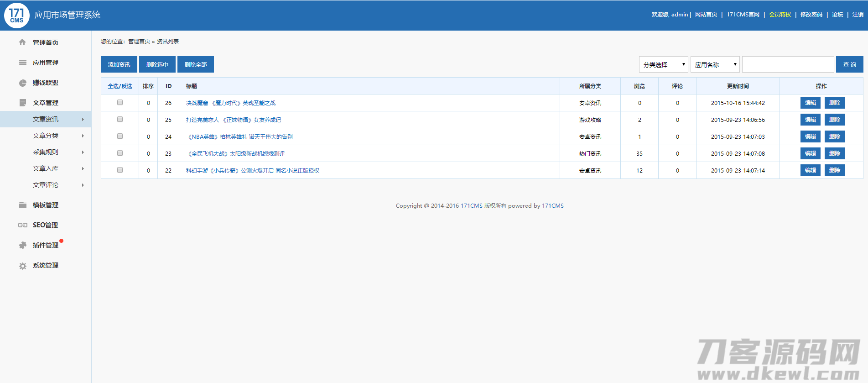Click the search text input field
The image size is (868, 383).
pos(788,65)
